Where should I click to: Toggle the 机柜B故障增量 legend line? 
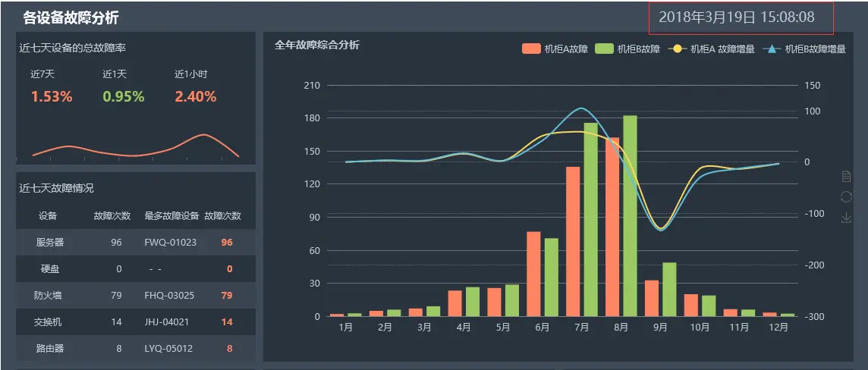tap(804, 49)
